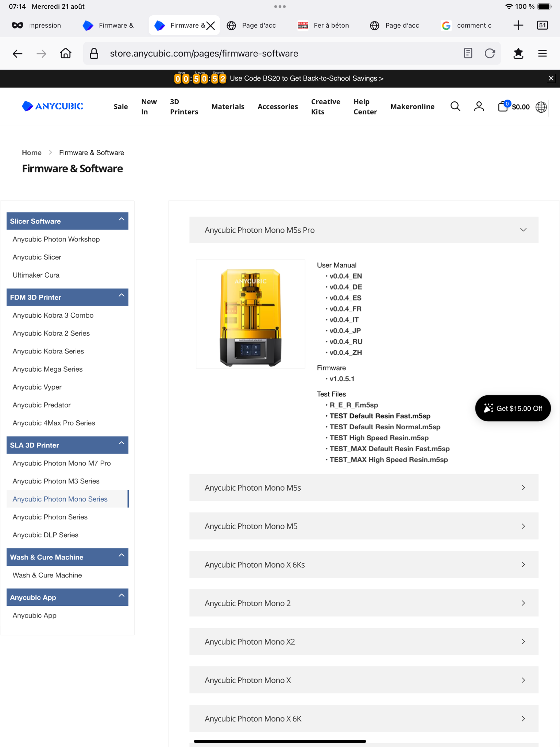Collapse the Wash & Cure Machine section

67,557
